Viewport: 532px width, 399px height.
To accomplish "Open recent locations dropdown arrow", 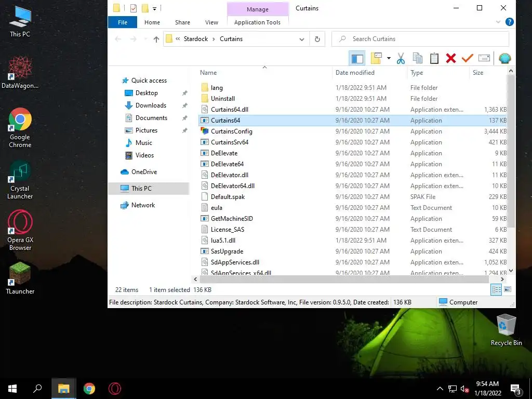I will (145, 39).
